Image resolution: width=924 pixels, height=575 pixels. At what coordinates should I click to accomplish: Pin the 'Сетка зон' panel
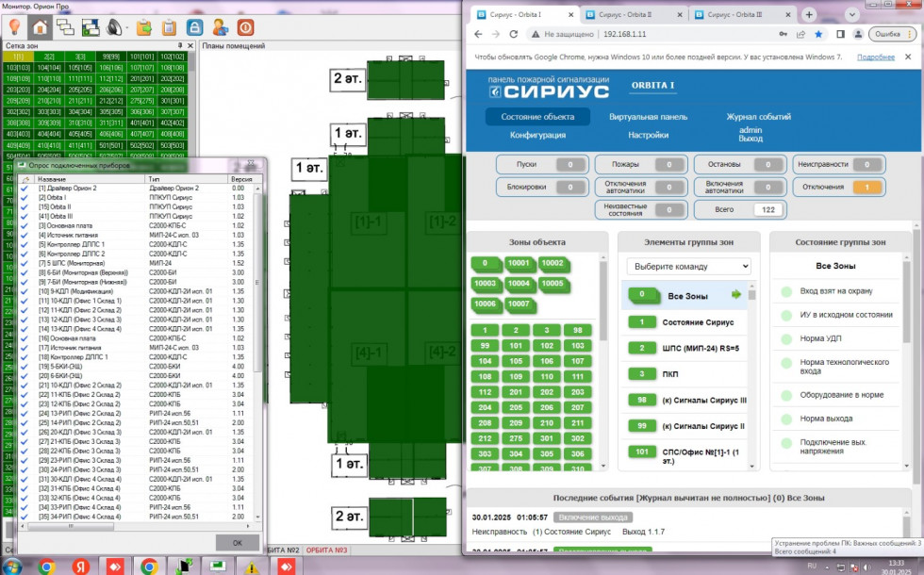pyautogui.click(x=181, y=45)
